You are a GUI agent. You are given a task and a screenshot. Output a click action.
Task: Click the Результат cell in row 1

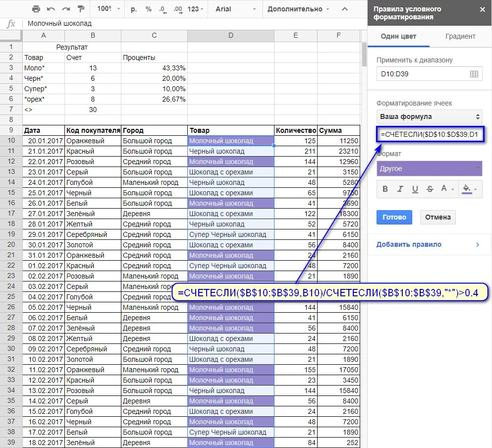pos(71,47)
